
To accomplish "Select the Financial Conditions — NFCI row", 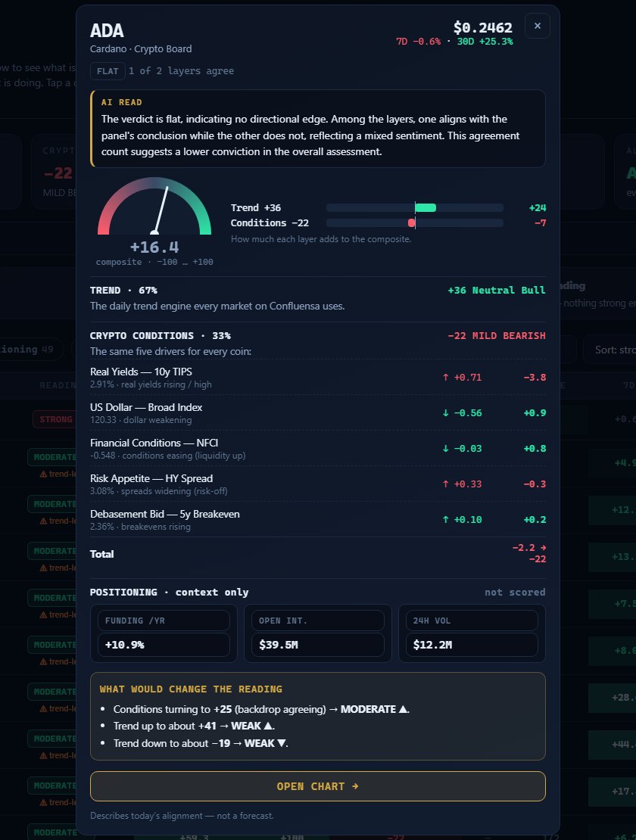I will click(318, 449).
